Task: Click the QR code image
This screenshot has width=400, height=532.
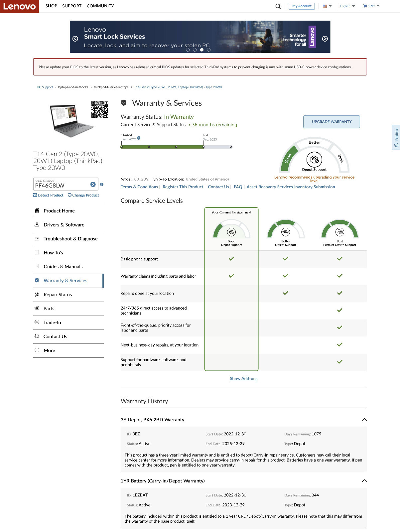Action: coord(100,109)
